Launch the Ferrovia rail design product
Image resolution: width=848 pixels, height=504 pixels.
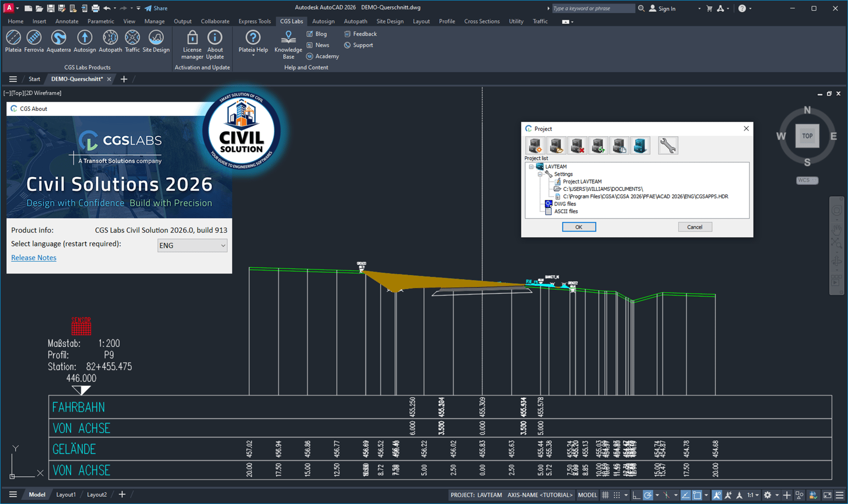point(34,41)
